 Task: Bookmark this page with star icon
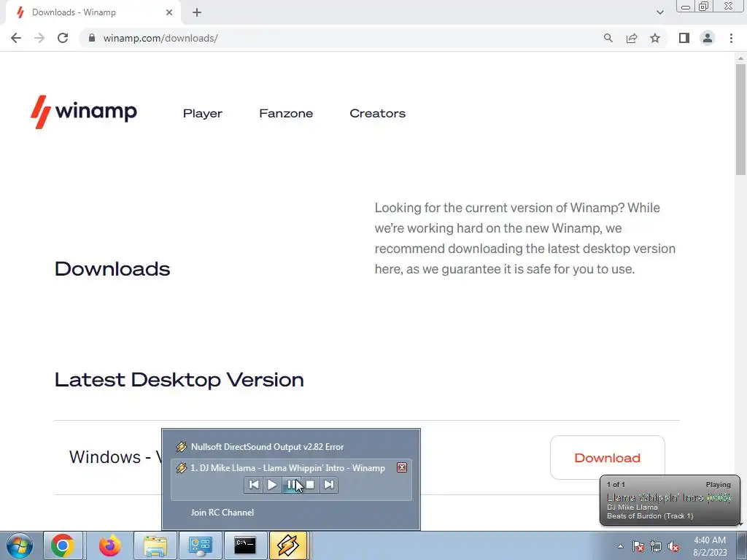[655, 38]
